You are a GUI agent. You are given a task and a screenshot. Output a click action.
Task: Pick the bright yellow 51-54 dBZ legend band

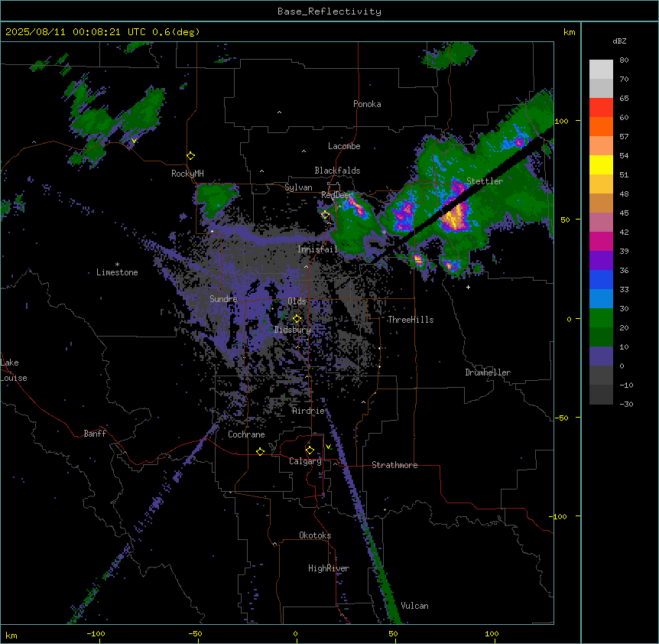[x=601, y=164]
